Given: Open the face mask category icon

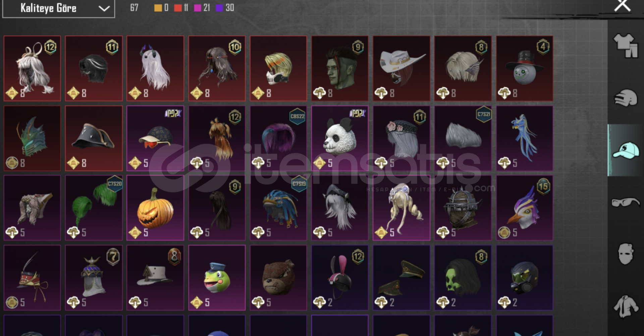Looking at the screenshot, I should click(x=626, y=254).
